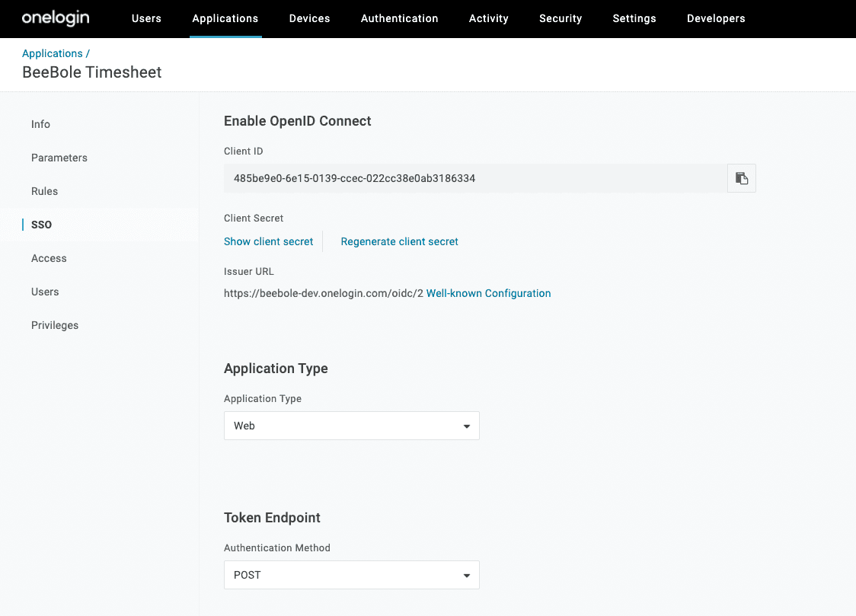Go to the Activity menu
Image resolution: width=856 pixels, height=616 pixels.
coord(488,18)
